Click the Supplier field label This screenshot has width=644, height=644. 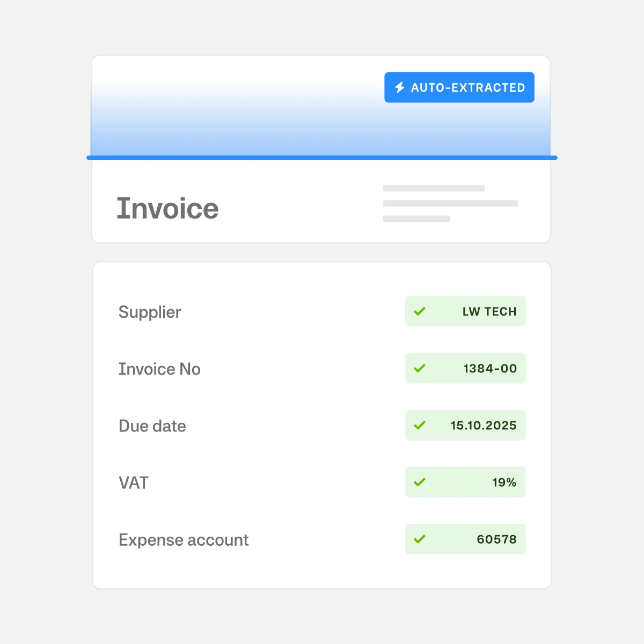coord(150,312)
